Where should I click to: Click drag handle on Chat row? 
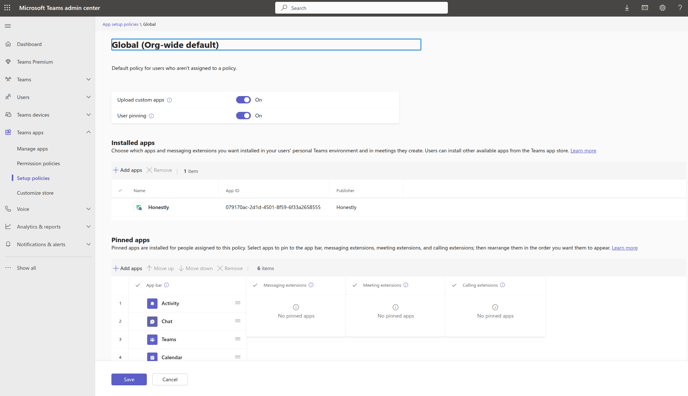click(237, 321)
